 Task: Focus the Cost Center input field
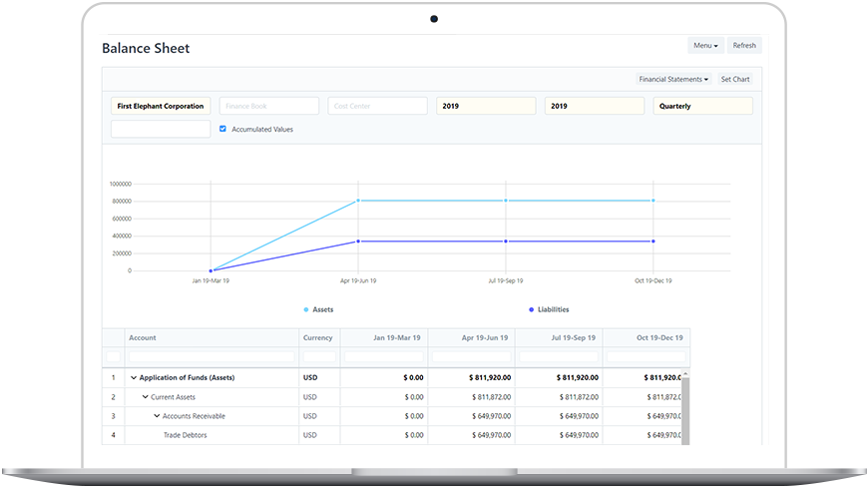click(377, 106)
